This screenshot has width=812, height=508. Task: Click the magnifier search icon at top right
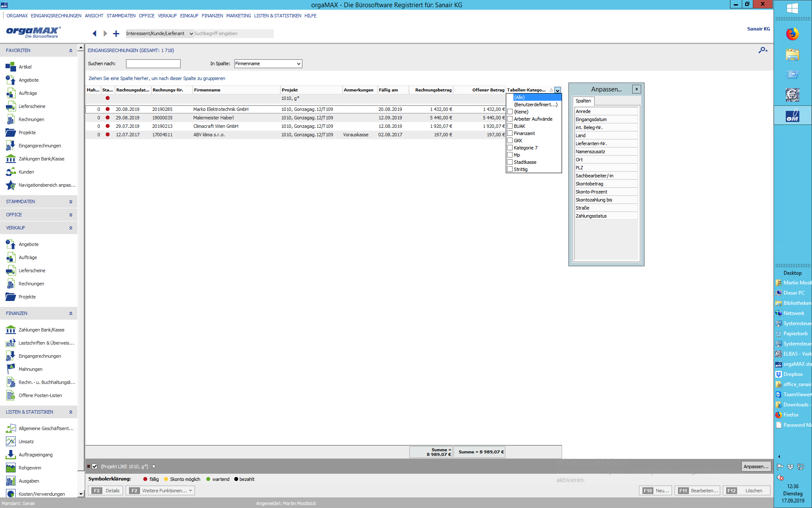click(x=763, y=50)
